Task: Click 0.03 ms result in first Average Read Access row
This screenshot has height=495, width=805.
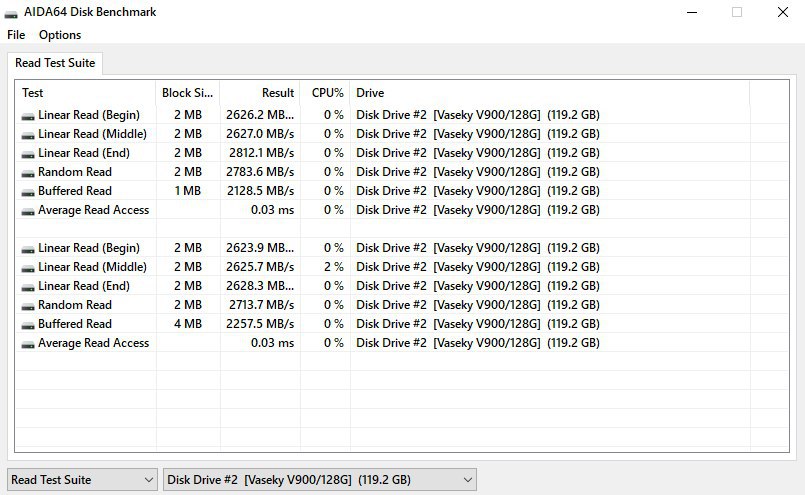Action: click(273, 210)
